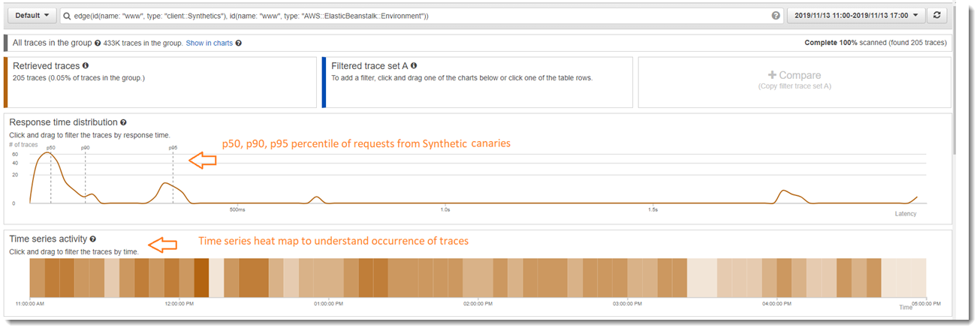Click help icon next to Response time distribution

[x=123, y=122]
